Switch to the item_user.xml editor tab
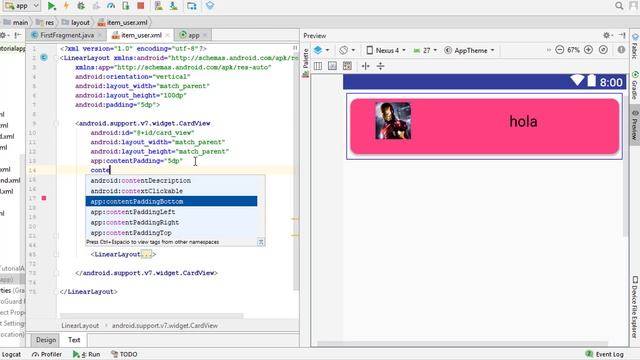The height and width of the screenshot is (360, 640). click(x=141, y=35)
